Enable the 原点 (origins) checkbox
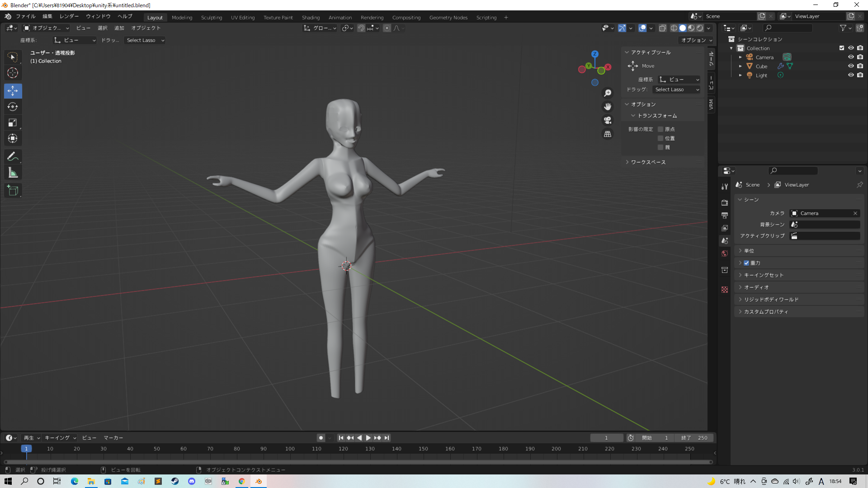The height and width of the screenshot is (488, 868). (x=660, y=129)
